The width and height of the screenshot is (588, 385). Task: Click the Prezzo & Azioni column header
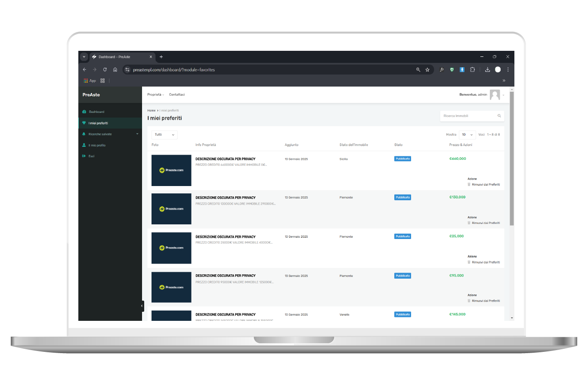pyautogui.click(x=461, y=145)
